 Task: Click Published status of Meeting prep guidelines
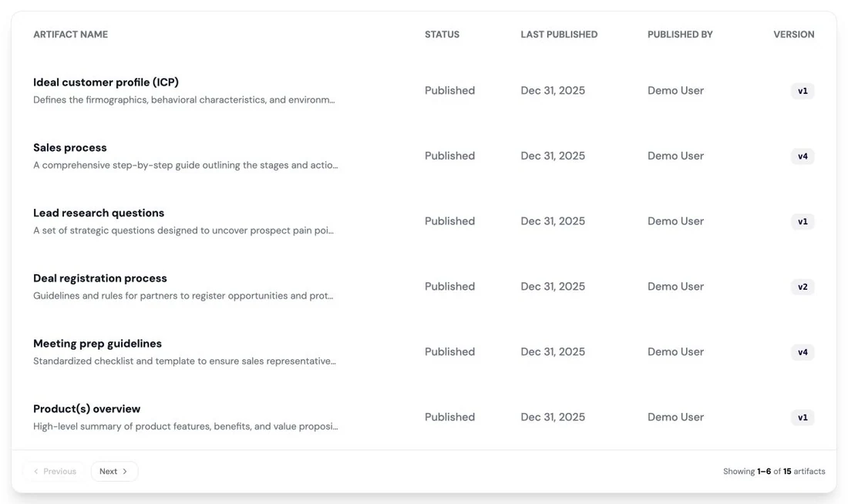(x=449, y=352)
